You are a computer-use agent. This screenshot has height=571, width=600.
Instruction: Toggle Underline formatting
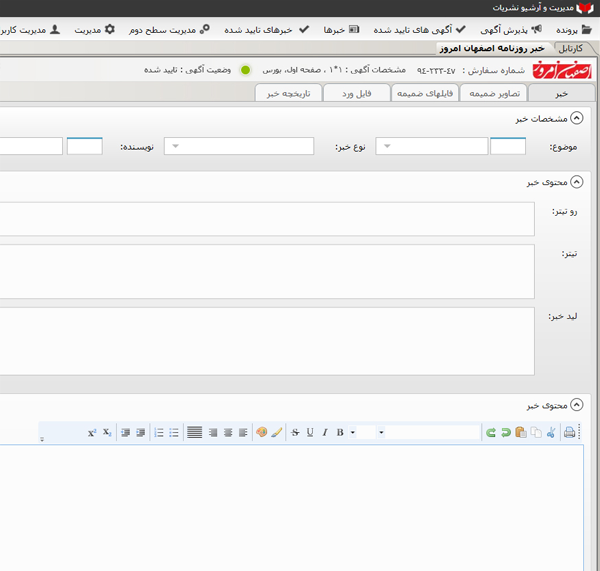310,432
